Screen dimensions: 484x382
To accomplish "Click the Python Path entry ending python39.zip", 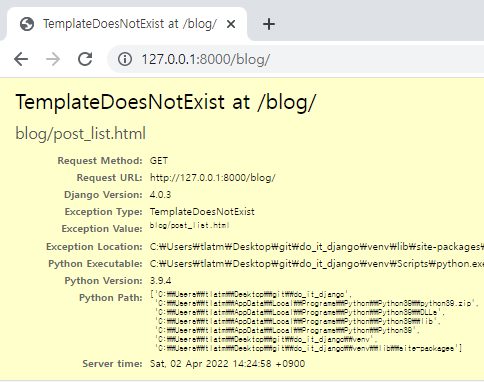I will (317, 303).
